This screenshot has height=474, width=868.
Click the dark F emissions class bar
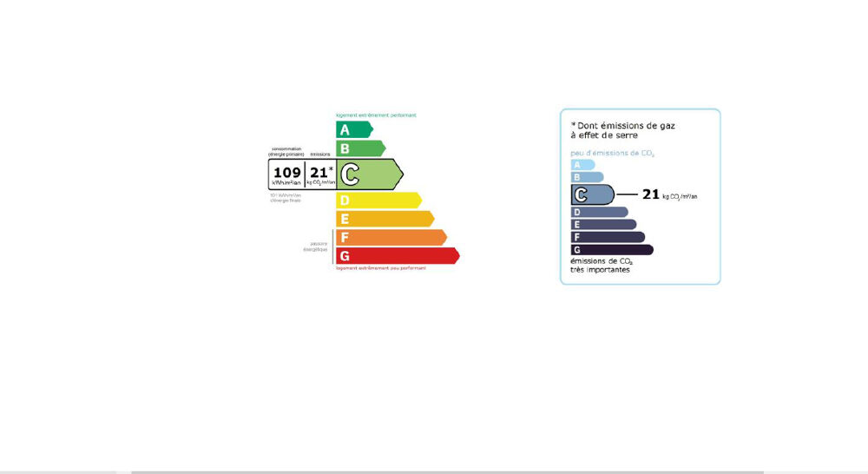[608, 237]
